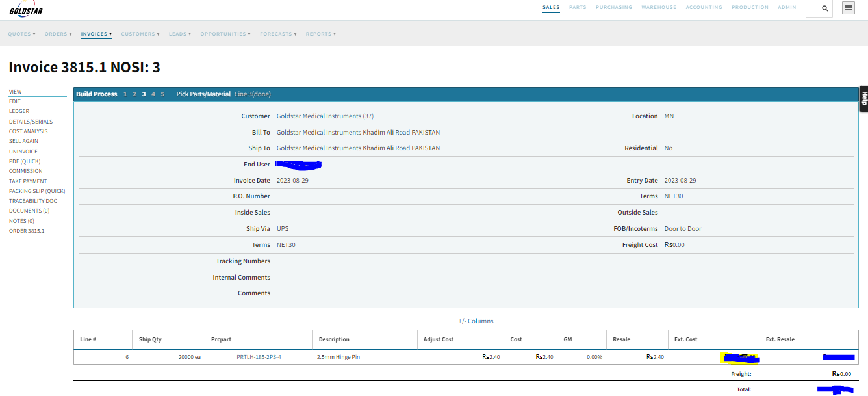Open the hamburger menu icon

point(848,8)
